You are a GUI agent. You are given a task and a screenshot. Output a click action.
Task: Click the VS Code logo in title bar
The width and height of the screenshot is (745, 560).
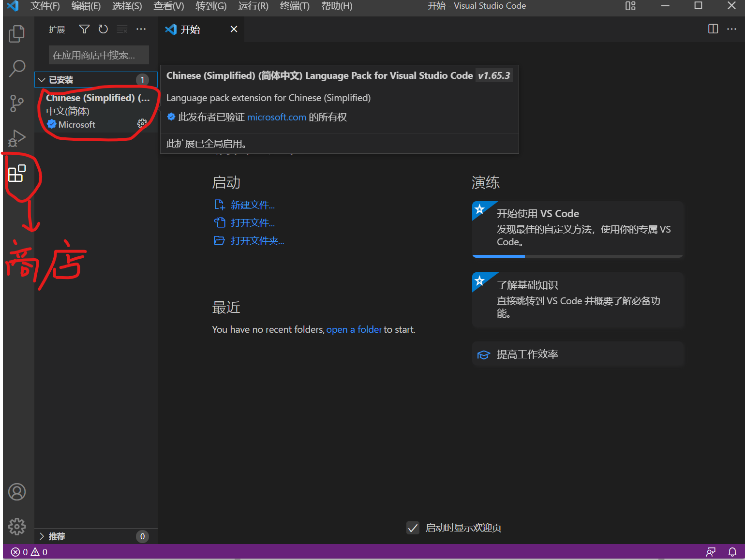12,6
